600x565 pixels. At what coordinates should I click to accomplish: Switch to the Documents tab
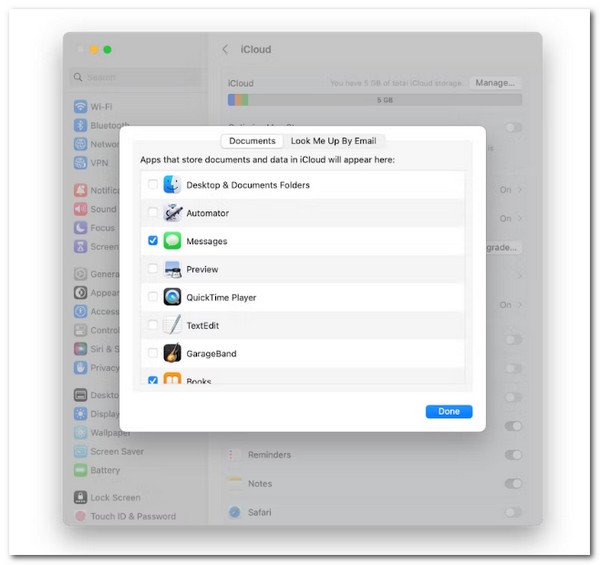click(252, 141)
